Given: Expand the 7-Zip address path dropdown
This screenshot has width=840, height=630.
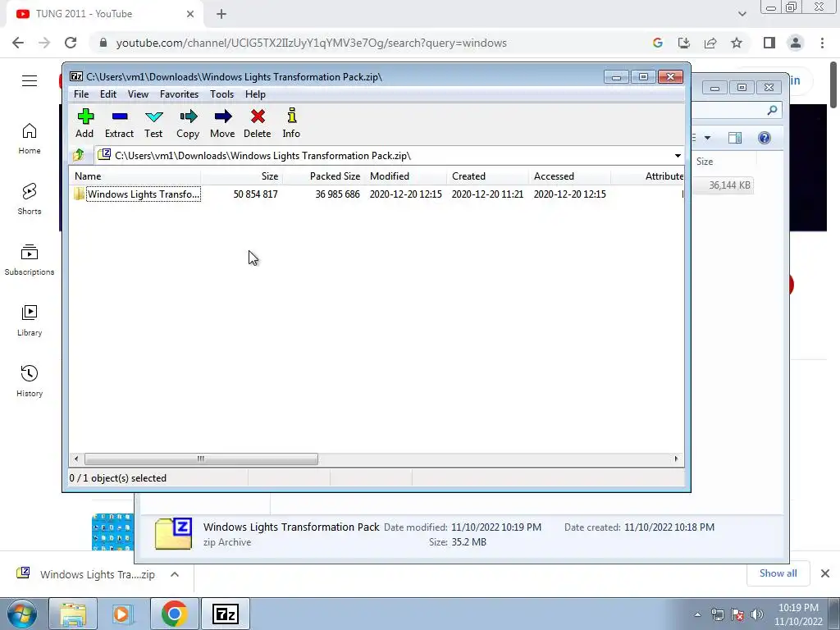Looking at the screenshot, I should (678, 155).
